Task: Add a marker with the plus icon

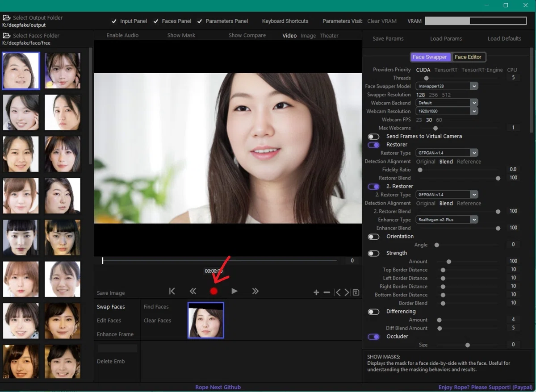Action: tap(316, 292)
